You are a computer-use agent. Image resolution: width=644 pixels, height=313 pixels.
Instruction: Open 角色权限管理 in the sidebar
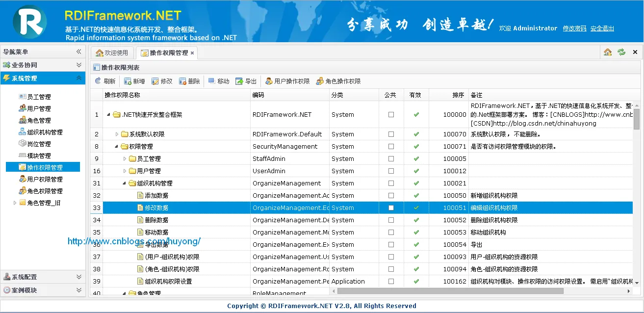40,191
